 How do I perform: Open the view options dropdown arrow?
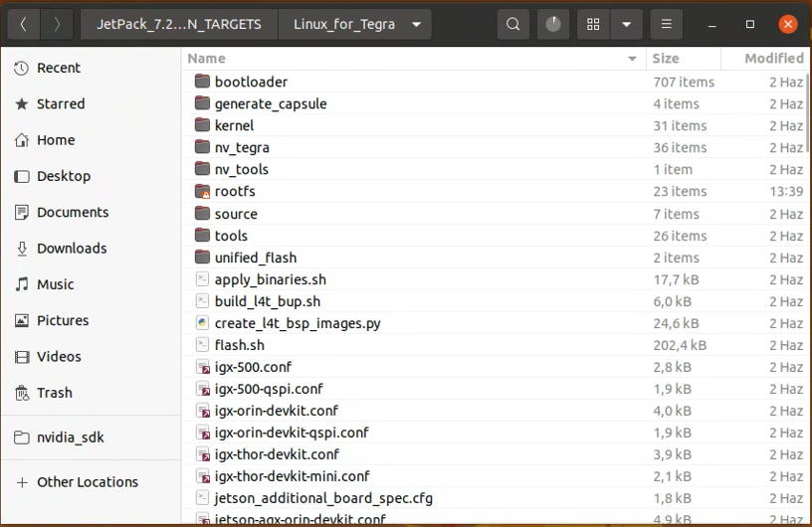click(x=627, y=24)
